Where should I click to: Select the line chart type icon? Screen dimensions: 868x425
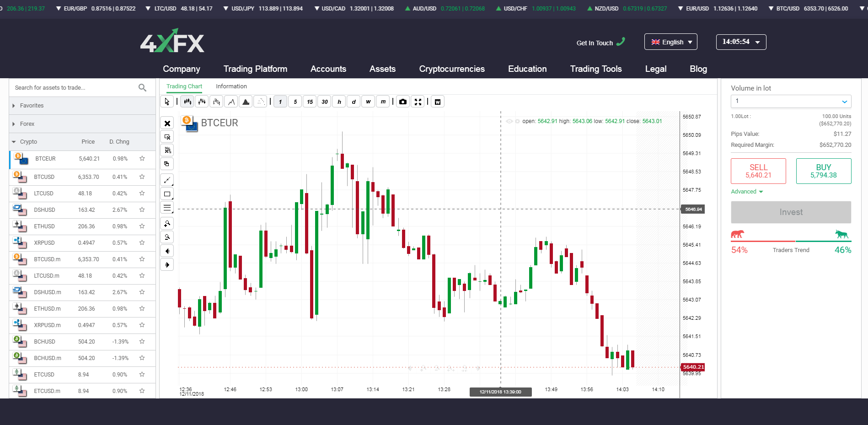pyautogui.click(x=231, y=102)
